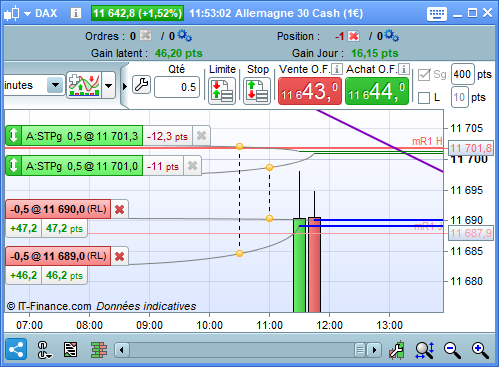This screenshot has width=499, height=367.
Task: Click the instrument info icon beside DAX
Action: [76, 13]
